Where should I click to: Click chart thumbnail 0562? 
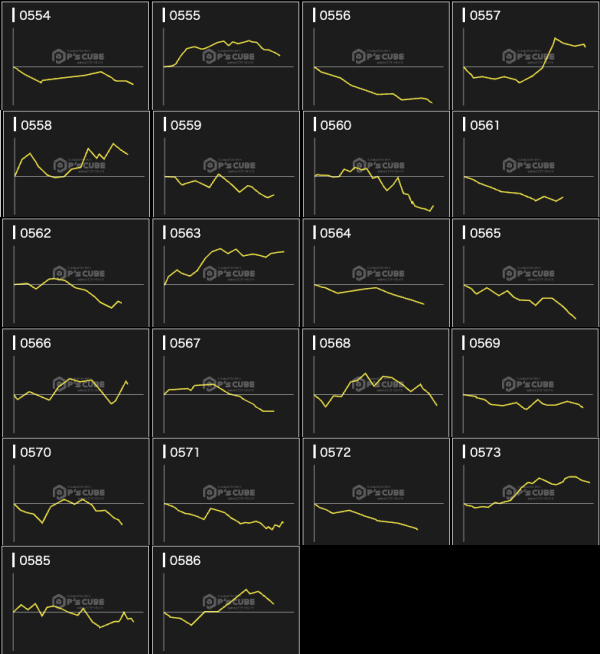(75, 273)
